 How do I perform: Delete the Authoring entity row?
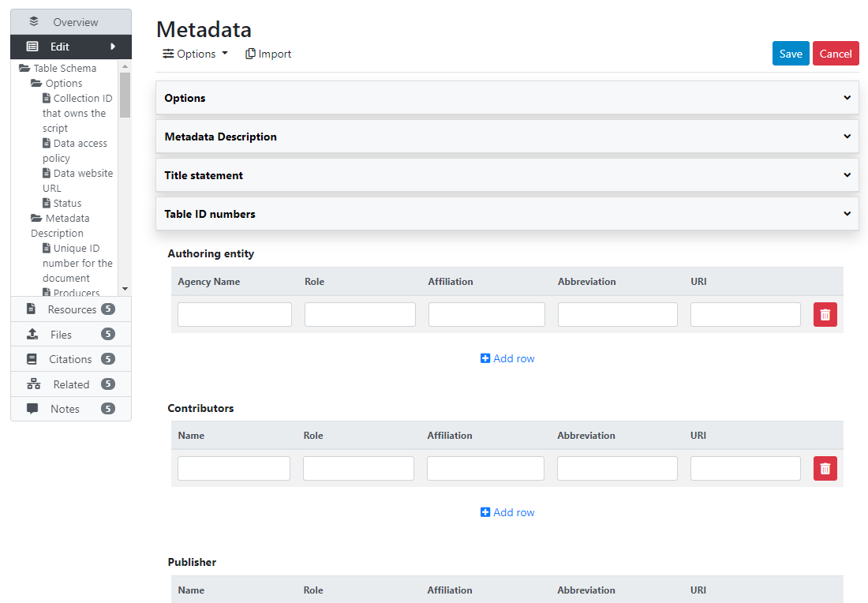[825, 314]
